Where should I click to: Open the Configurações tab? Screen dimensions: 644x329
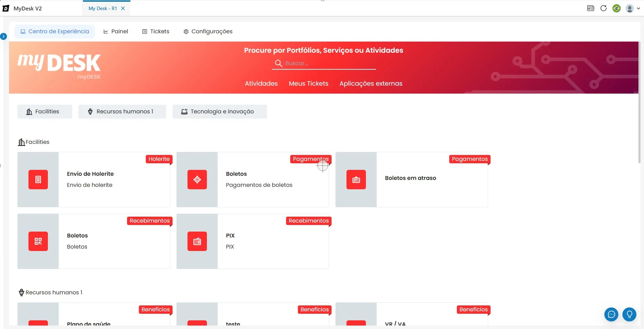208,31
